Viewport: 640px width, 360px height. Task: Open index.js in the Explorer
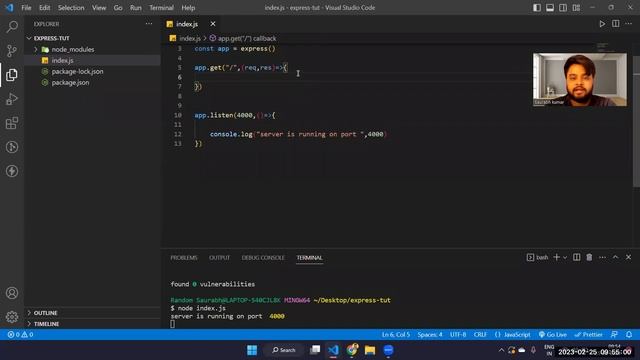[62, 60]
